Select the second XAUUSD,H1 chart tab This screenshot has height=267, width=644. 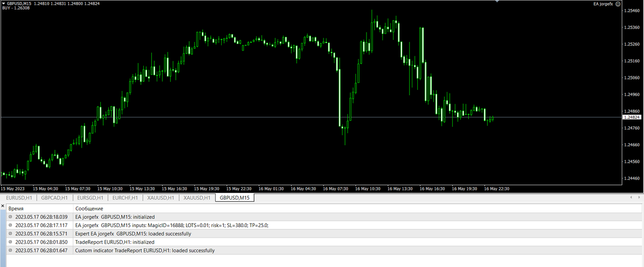[x=198, y=198]
